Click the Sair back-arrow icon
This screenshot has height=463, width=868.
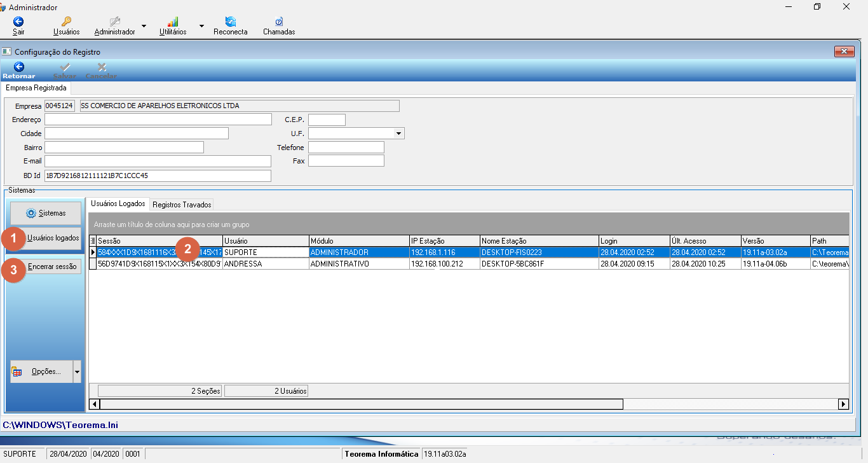(18, 21)
